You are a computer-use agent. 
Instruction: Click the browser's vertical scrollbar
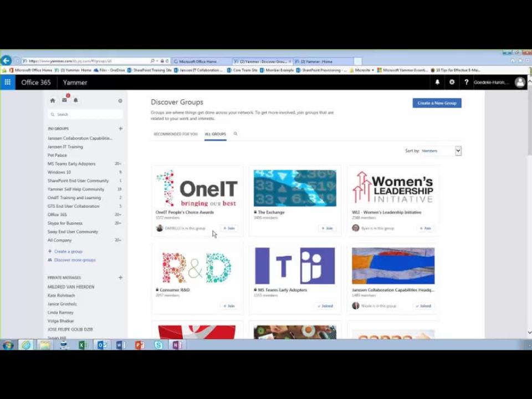[529, 207]
